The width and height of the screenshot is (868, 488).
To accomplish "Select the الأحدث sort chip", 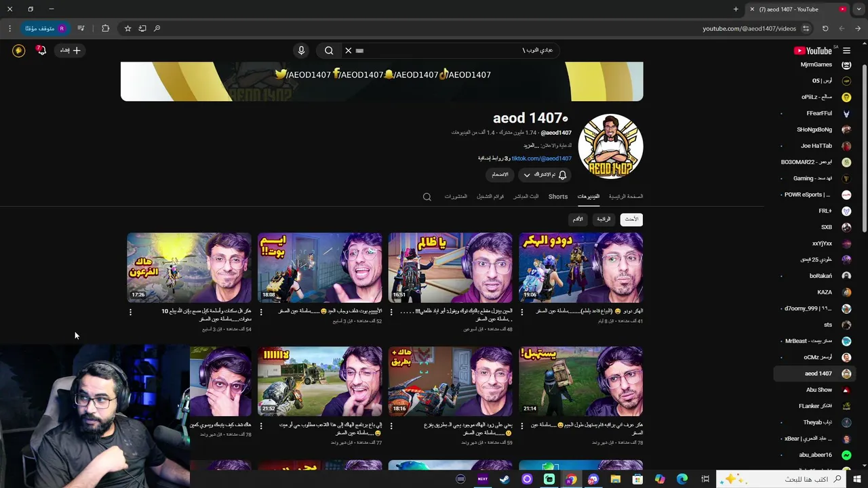I will [631, 220].
